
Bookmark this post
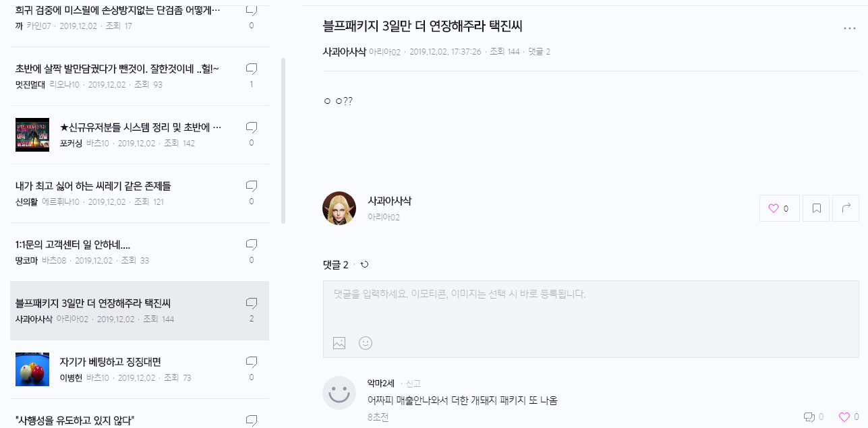(x=816, y=209)
